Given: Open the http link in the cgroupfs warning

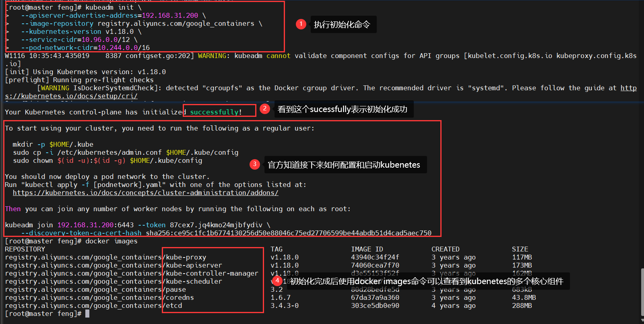Looking at the screenshot, I should tap(628, 88).
